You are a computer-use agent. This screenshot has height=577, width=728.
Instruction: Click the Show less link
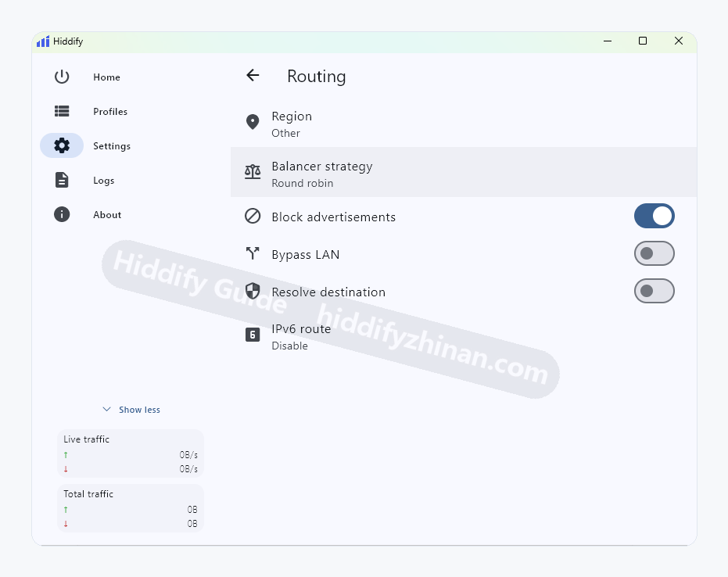click(x=139, y=410)
